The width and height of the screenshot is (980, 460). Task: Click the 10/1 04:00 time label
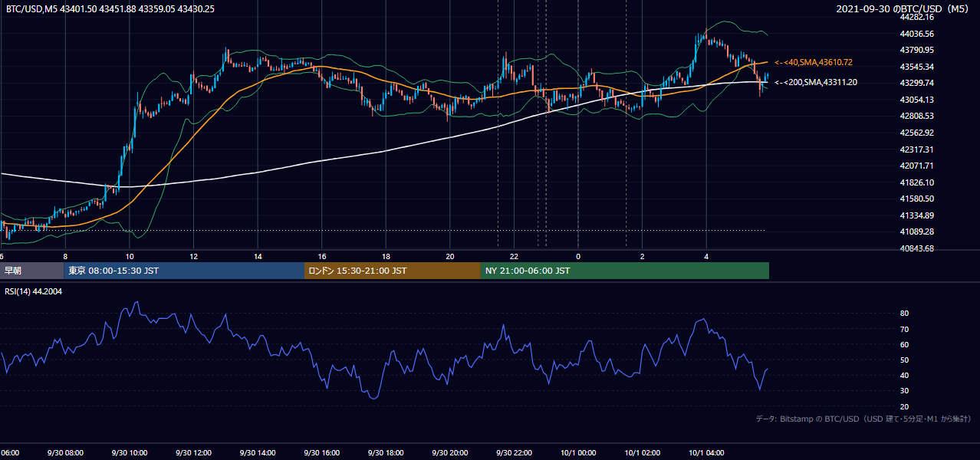pyautogui.click(x=705, y=453)
